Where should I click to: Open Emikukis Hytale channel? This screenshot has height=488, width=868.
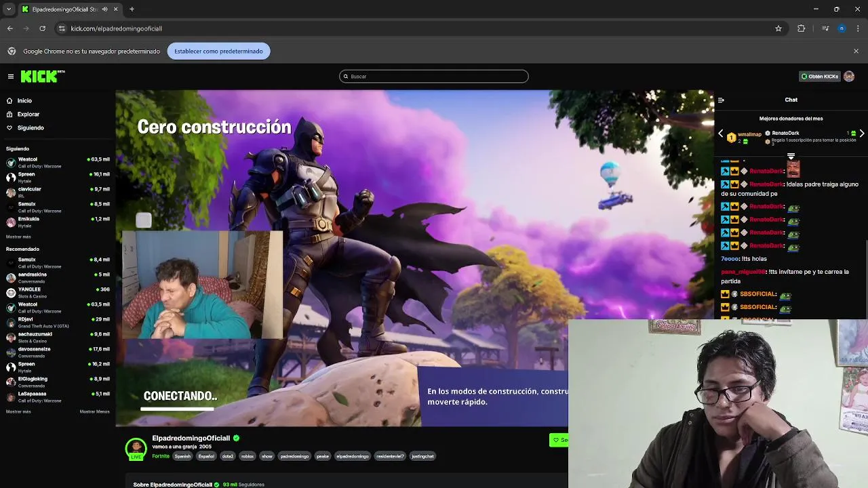[x=58, y=222]
